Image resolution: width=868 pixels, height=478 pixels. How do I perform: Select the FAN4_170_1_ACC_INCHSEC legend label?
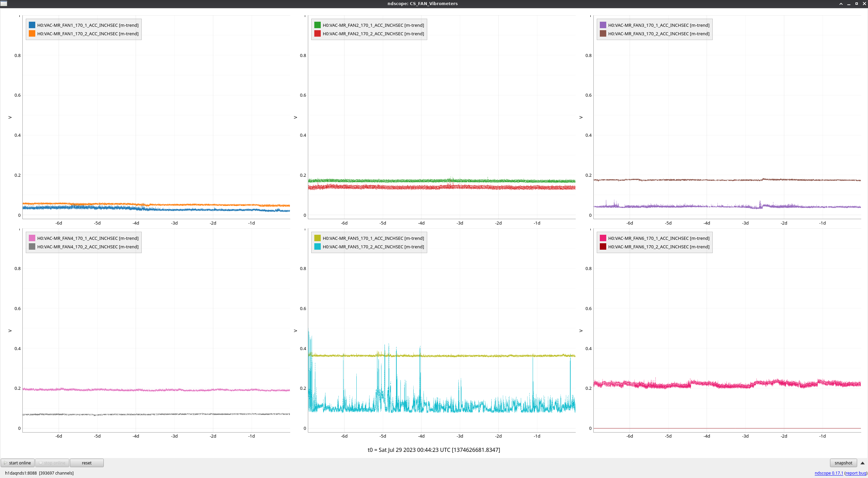pyautogui.click(x=87, y=238)
